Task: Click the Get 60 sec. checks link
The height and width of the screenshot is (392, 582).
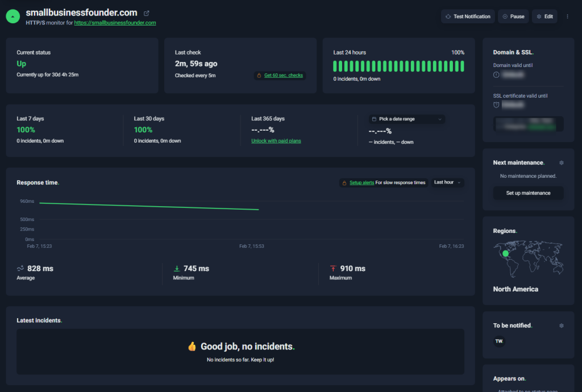Action: (283, 76)
